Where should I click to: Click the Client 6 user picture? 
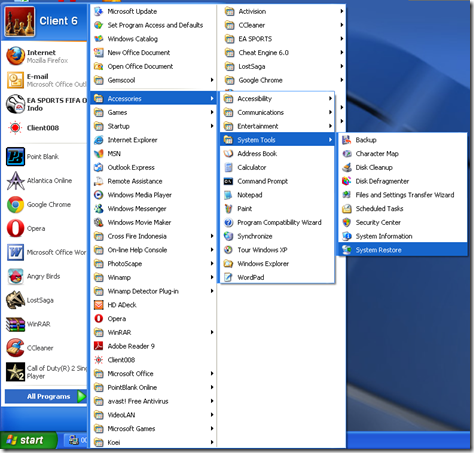(x=19, y=21)
